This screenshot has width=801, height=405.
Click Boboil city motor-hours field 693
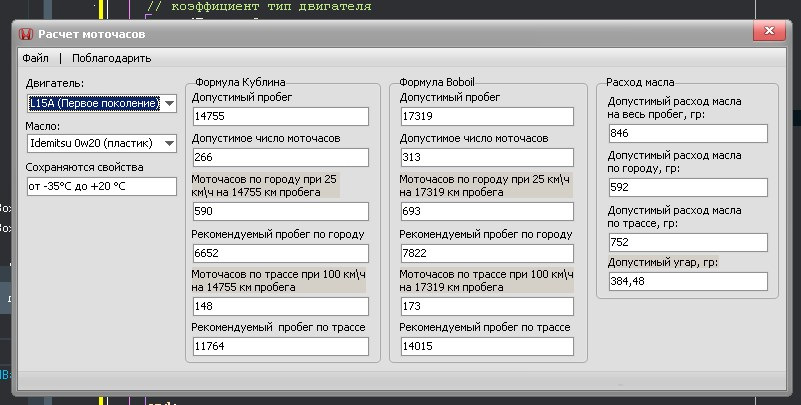(x=487, y=211)
